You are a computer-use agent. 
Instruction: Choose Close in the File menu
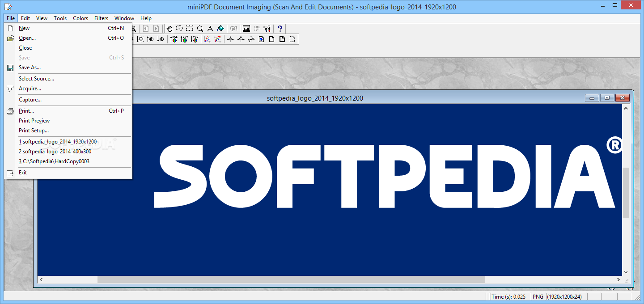tap(68, 48)
